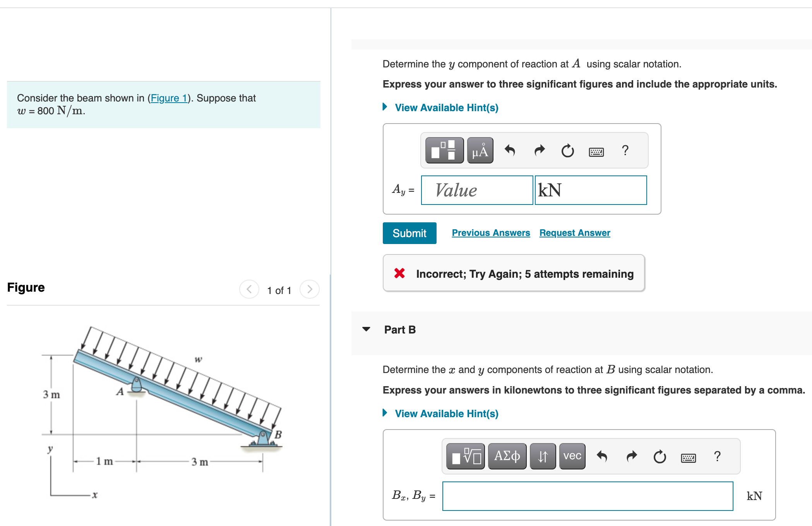812x526 pixels.
Task: Open the help question mark in Part B toolbar
Action: (x=718, y=456)
